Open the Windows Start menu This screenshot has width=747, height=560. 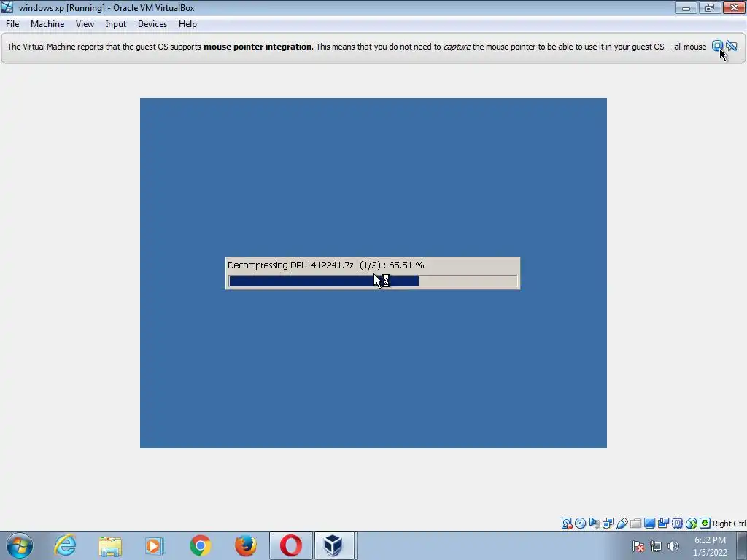coord(20,545)
